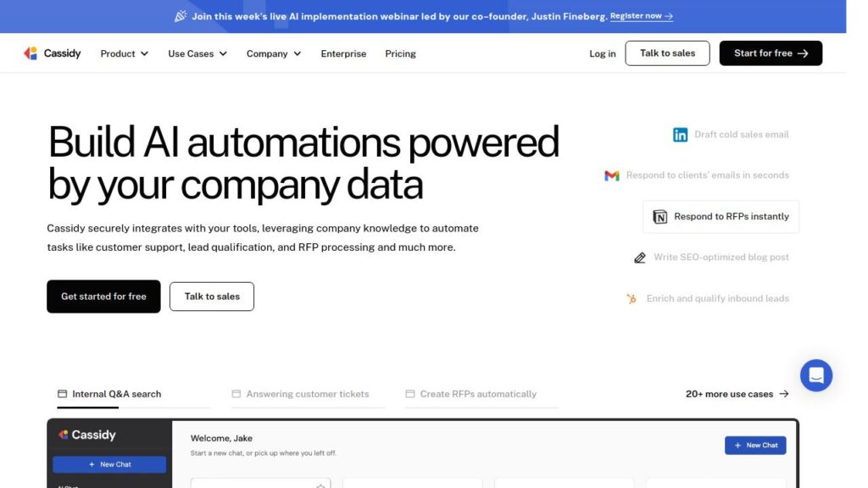Open the Intercom chat bubble
The image size is (868, 488).
tap(815, 374)
